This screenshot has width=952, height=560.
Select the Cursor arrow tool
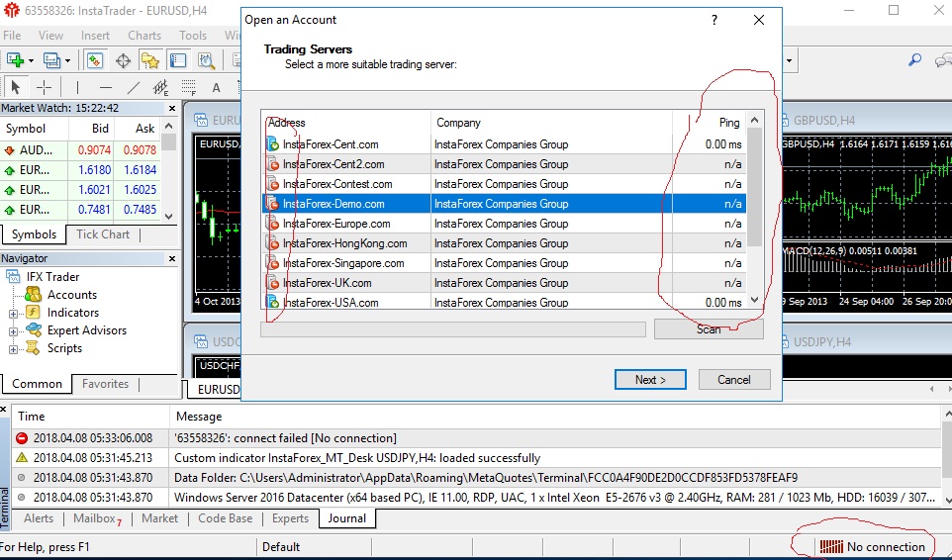[15, 87]
